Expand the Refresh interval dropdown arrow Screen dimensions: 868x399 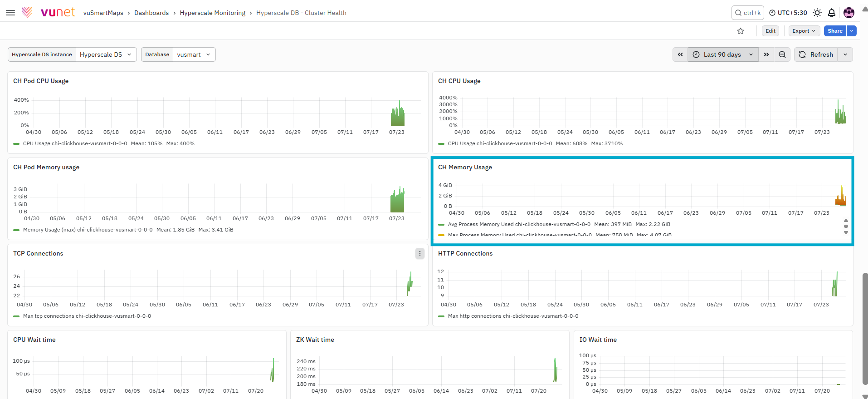click(x=845, y=54)
